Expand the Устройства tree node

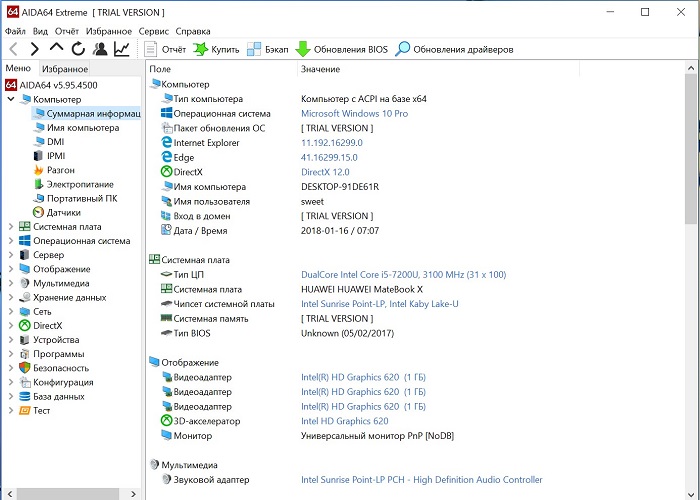(x=11, y=340)
